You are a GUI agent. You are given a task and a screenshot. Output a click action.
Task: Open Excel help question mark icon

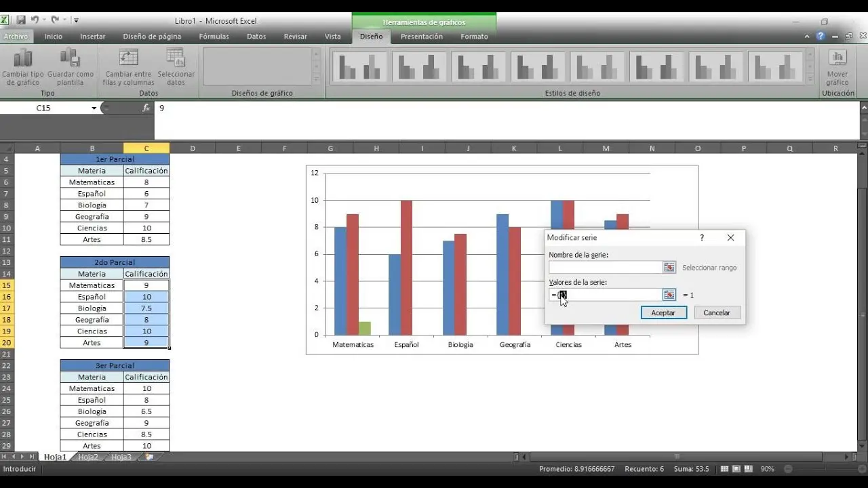(821, 37)
